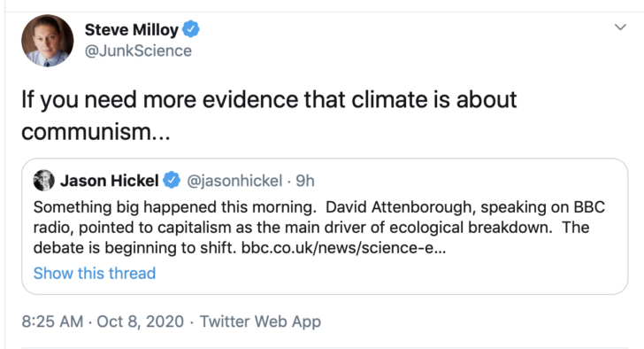Open the 8:25 AM tweet timestamp

click(x=52, y=322)
